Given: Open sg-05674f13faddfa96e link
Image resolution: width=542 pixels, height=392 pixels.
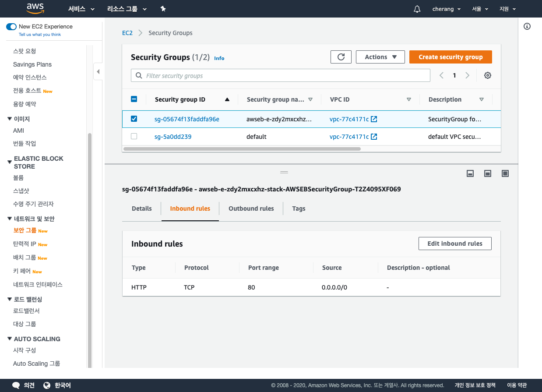Looking at the screenshot, I should [x=187, y=119].
